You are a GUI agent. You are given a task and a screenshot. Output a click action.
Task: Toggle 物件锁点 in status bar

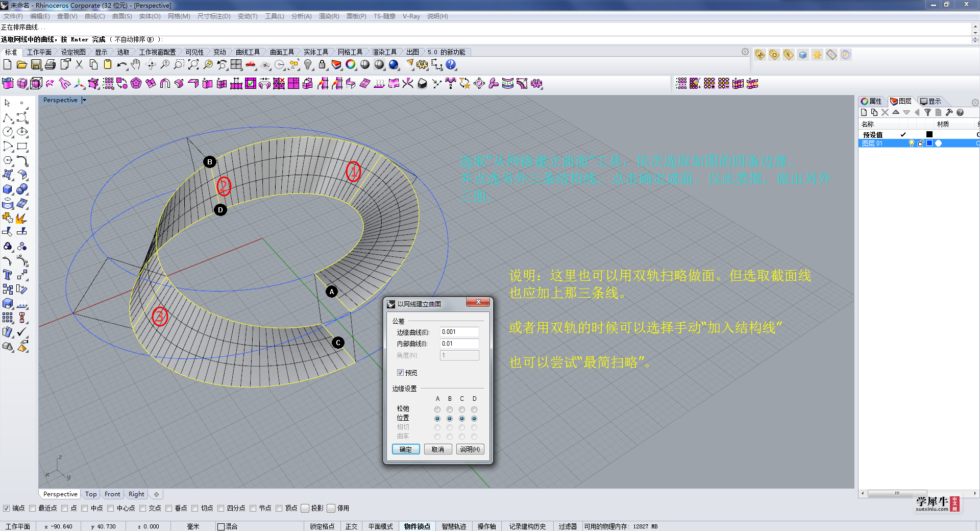[x=417, y=526]
